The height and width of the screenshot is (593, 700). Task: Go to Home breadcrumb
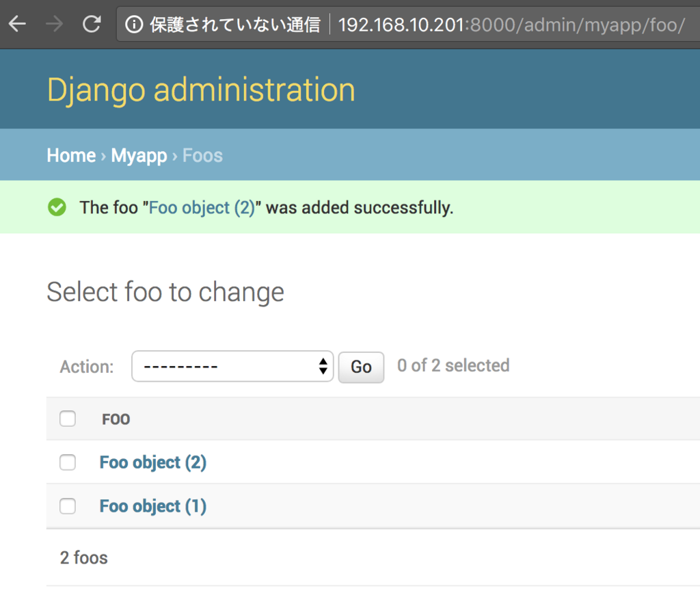[x=71, y=155]
